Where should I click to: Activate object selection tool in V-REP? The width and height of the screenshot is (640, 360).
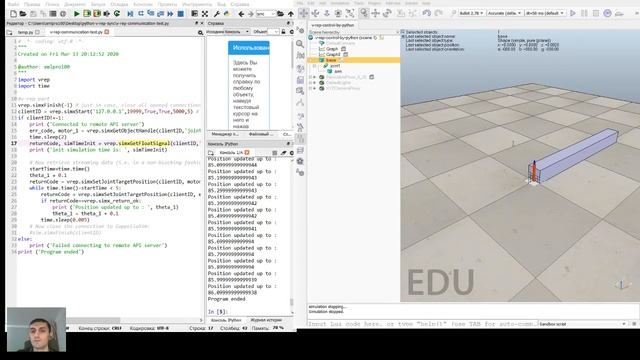(364, 13)
